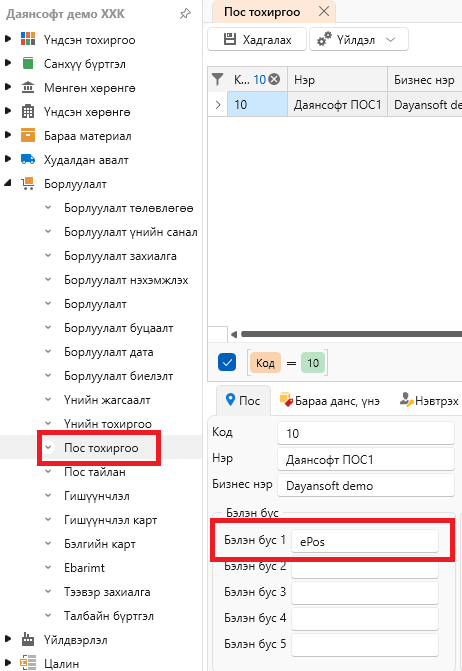Click the Нэр column header
The width and height of the screenshot is (462, 671).
pyautogui.click(x=337, y=79)
